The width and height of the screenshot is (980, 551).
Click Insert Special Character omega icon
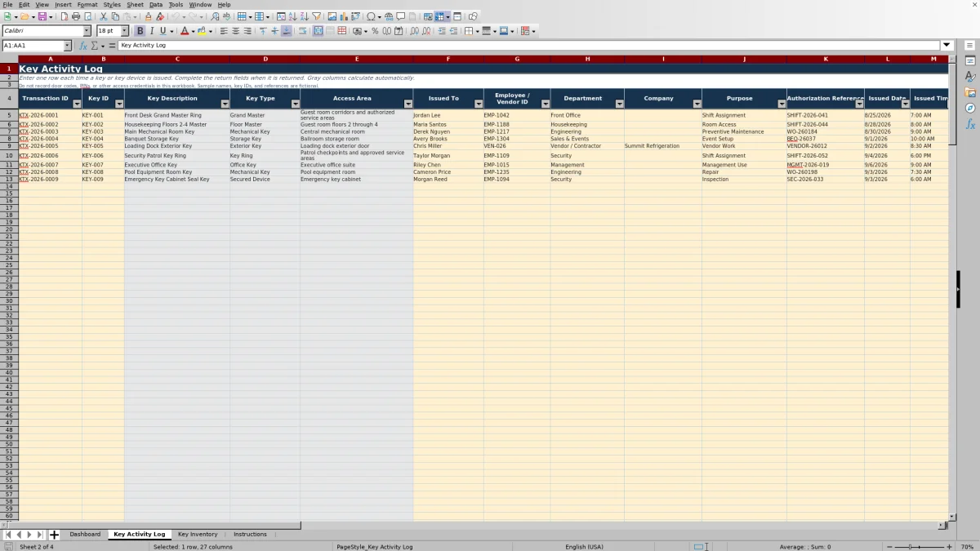371,16
